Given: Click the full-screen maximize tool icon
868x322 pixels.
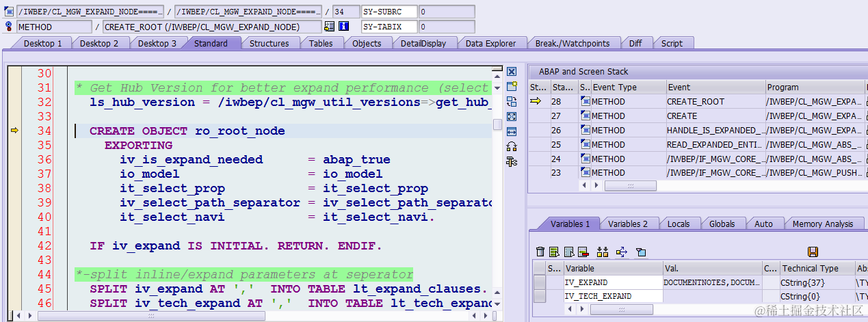Looking at the screenshot, I should 512,116.
